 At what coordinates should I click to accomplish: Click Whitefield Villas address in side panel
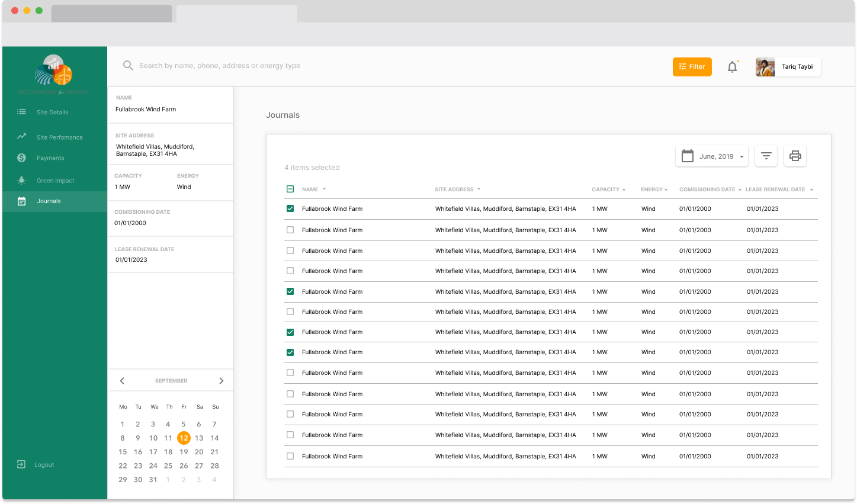click(x=155, y=150)
